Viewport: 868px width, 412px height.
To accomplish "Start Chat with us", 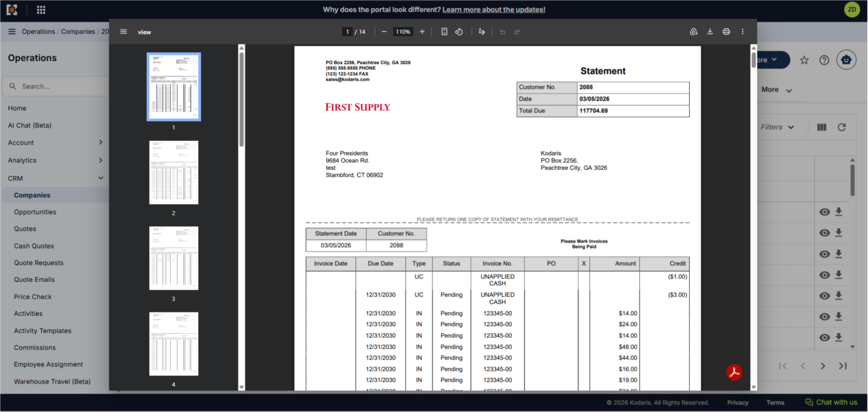I will (x=831, y=402).
